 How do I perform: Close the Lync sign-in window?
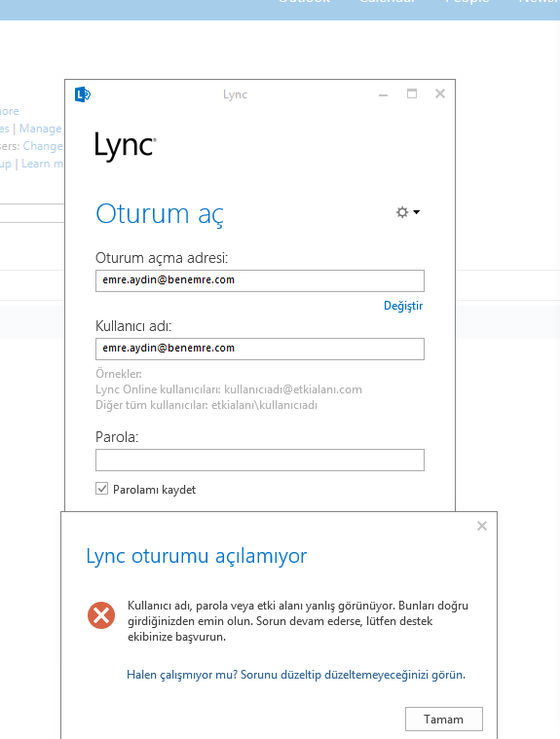(x=440, y=93)
